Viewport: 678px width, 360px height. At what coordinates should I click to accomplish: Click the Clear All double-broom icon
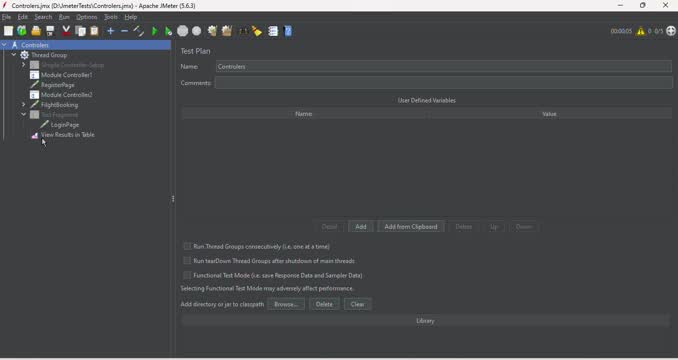click(227, 31)
